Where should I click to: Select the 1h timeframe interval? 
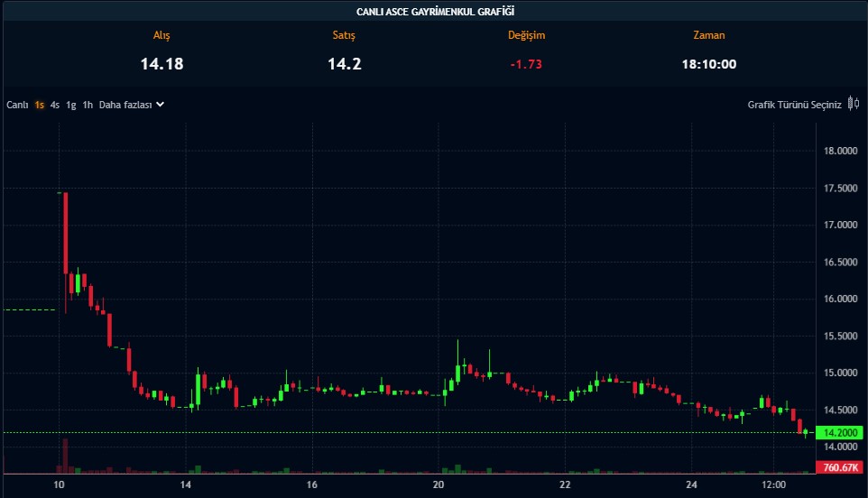click(x=88, y=105)
